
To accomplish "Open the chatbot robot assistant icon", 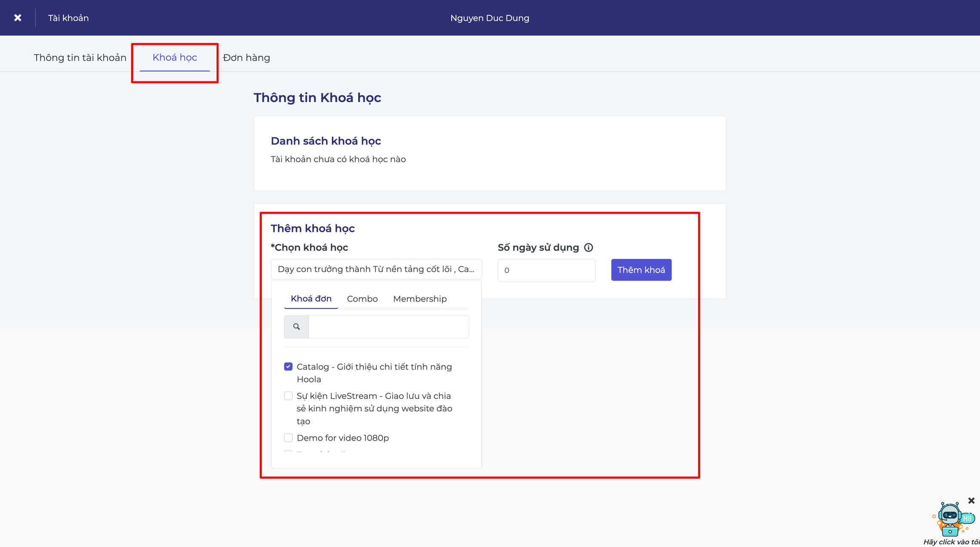I will point(952,519).
